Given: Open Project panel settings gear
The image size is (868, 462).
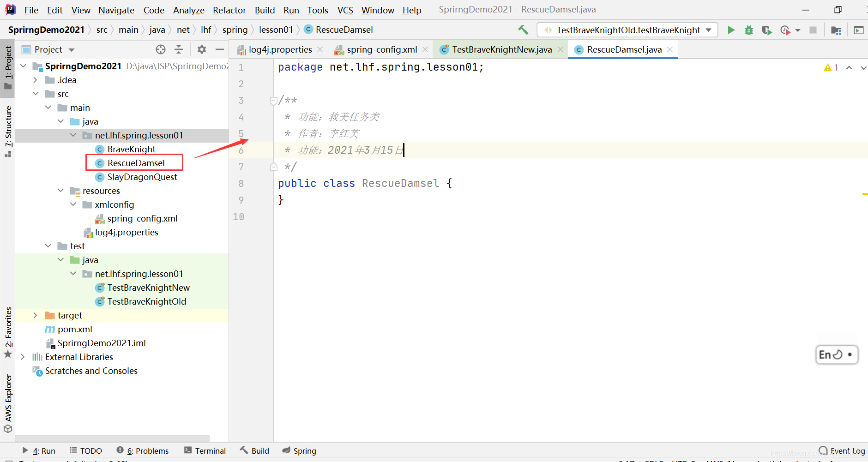Looking at the screenshot, I should pyautogui.click(x=202, y=49).
